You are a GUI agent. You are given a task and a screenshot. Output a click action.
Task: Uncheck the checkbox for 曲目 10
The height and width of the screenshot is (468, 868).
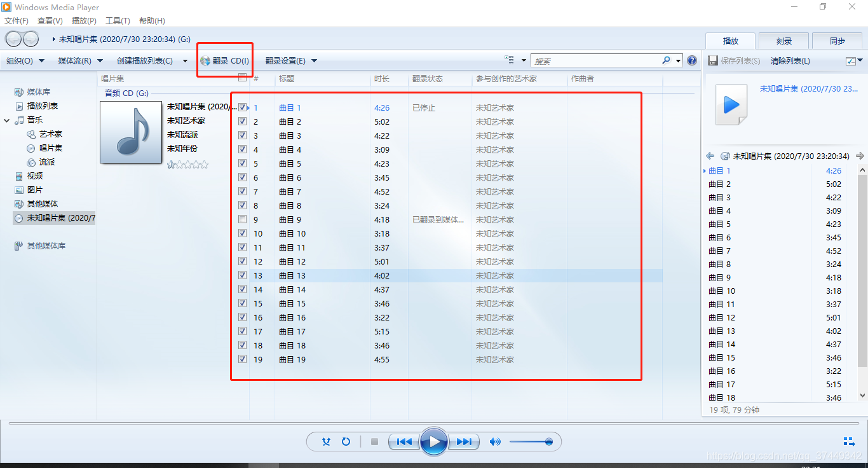click(x=242, y=233)
